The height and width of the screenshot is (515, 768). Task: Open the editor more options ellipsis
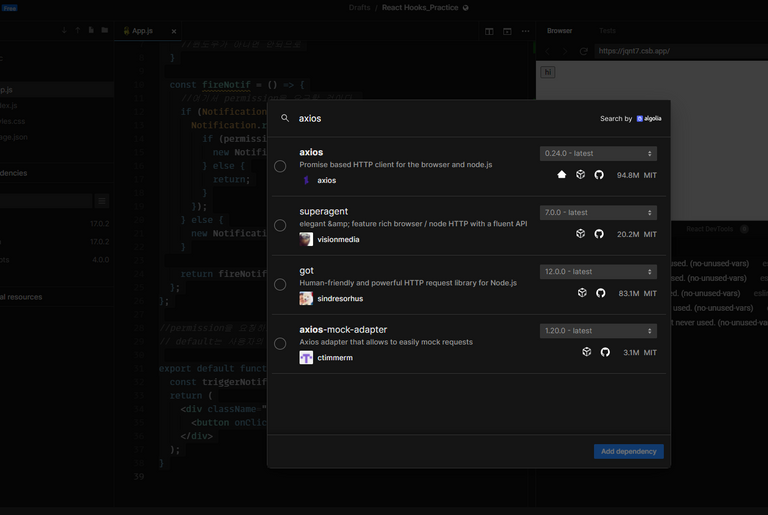point(526,31)
